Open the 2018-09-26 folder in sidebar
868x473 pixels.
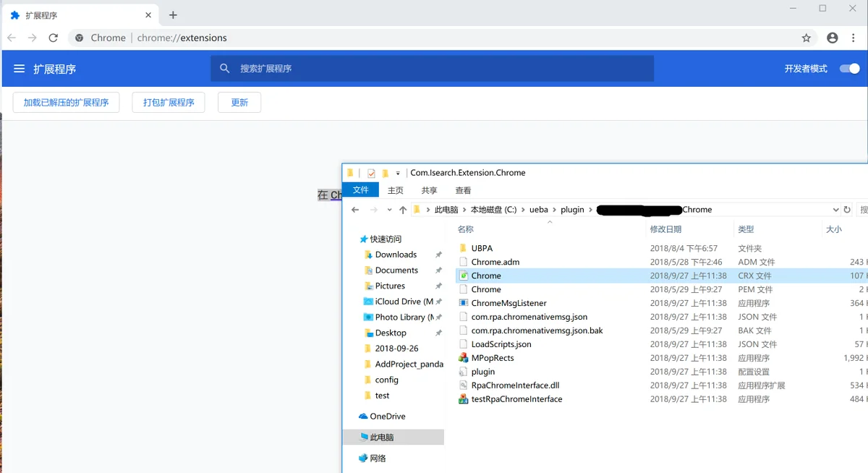click(396, 349)
